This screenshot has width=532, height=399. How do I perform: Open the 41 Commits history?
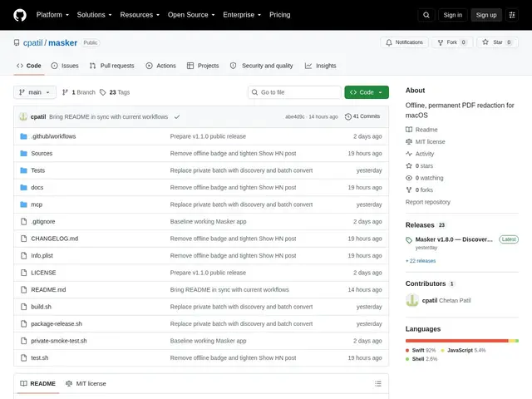[362, 116]
